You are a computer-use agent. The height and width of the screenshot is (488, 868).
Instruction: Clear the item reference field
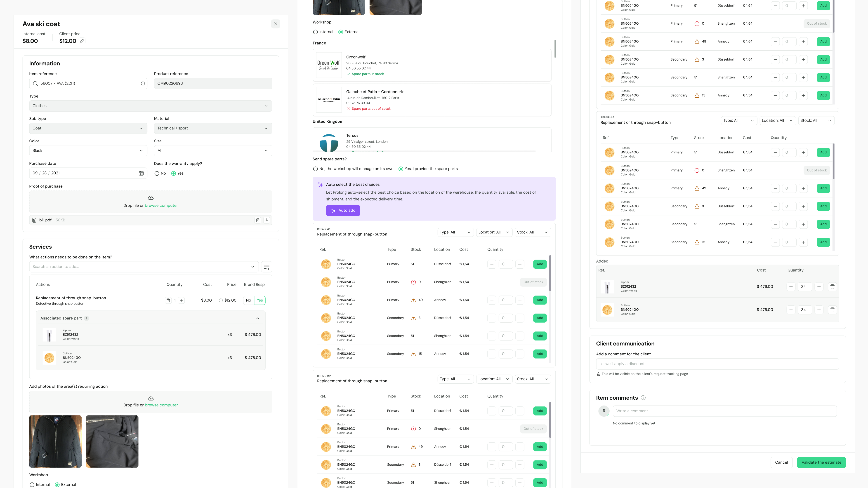click(143, 83)
